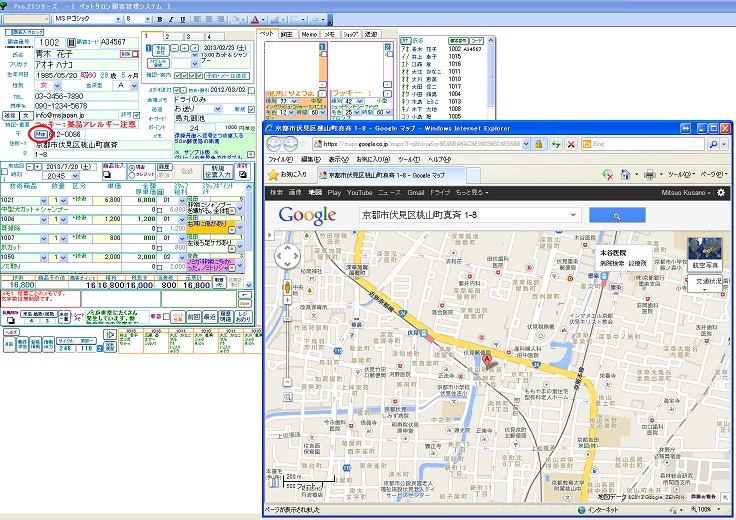Viewport: 736px width, 520px height.
Task: Select the Memo tab in the pet panel
Action: [x=309, y=34]
